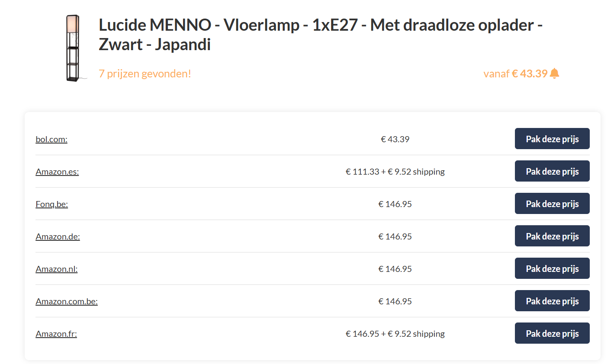Viewport: 614px width, 364px height.
Task: Click 'Pak deze prijs' for Amazon.de
Action: (x=552, y=236)
